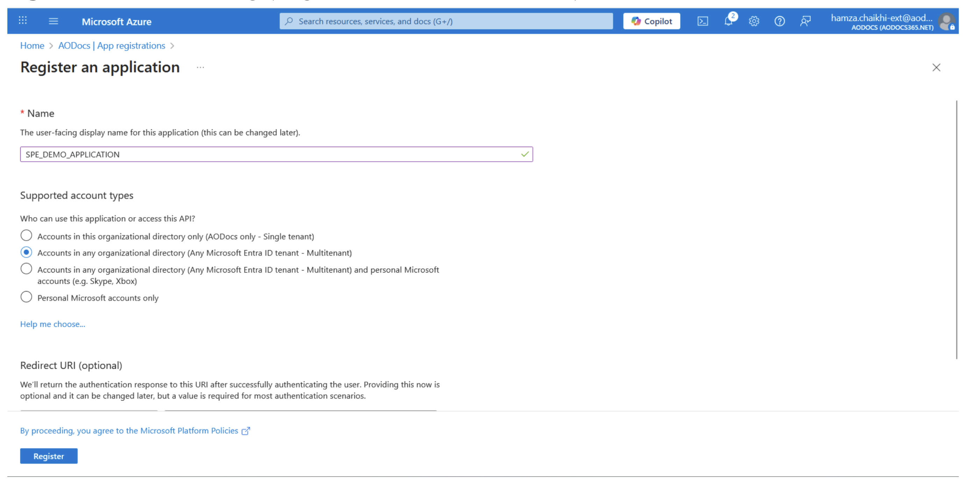Click the user avatar picture
980x480 pixels.
click(x=946, y=21)
